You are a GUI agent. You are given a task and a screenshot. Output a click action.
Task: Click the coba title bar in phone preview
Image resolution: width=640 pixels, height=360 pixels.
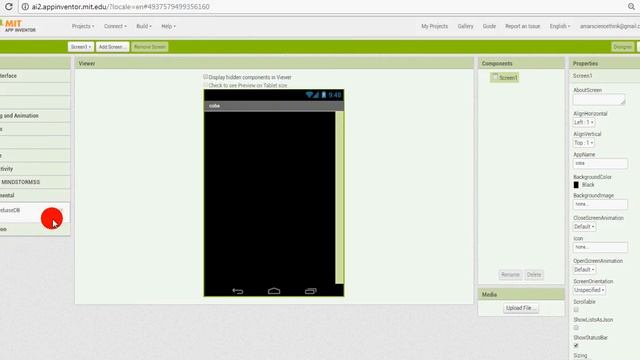coord(274,106)
